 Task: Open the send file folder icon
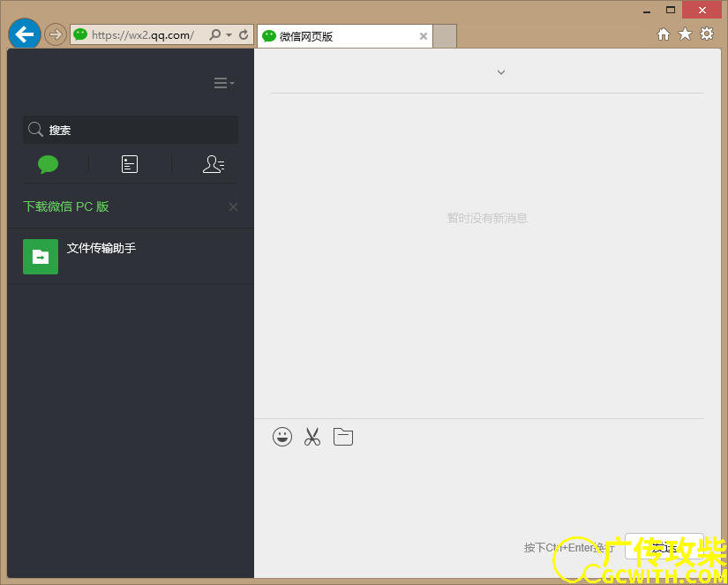pos(343,437)
